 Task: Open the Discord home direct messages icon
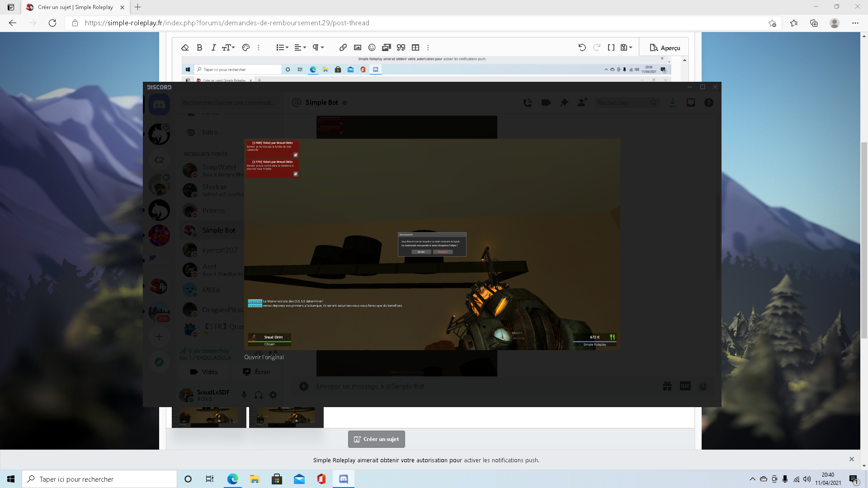click(x=159, y=105)
